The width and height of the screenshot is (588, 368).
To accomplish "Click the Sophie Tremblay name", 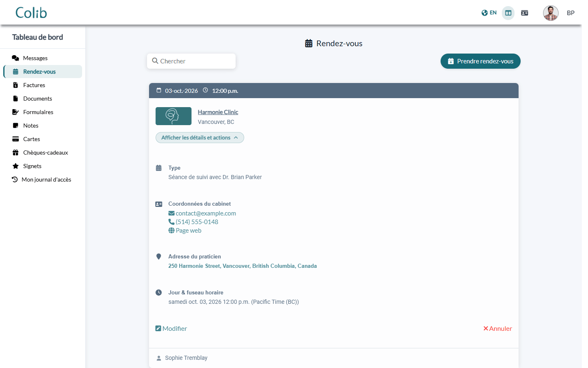I will 186,358.
